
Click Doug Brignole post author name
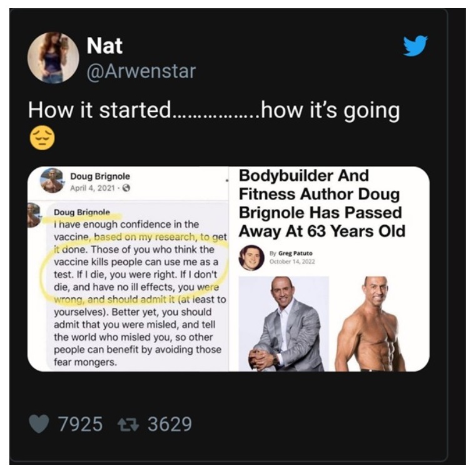tap(100, 176)
